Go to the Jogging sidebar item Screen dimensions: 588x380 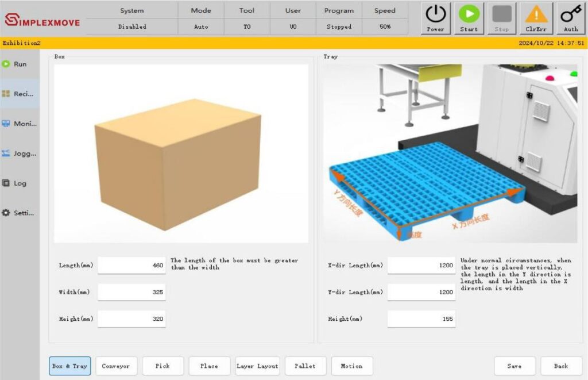[20, 153]
